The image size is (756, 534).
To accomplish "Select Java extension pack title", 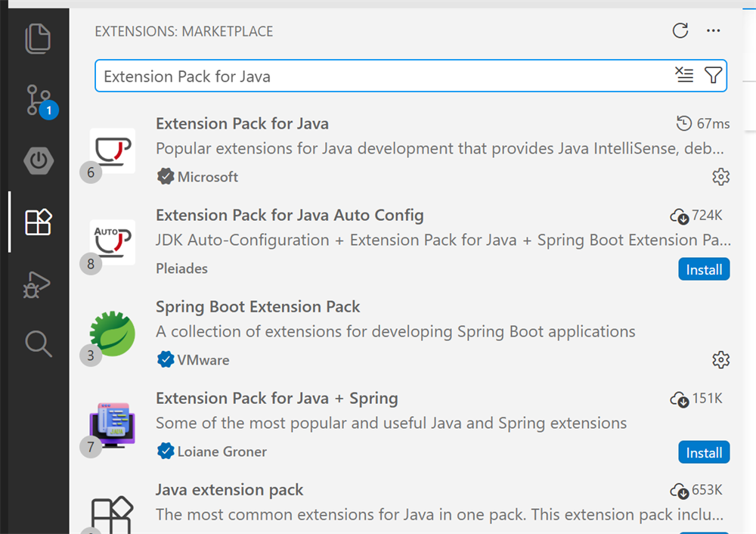I will tap(230, 489).
